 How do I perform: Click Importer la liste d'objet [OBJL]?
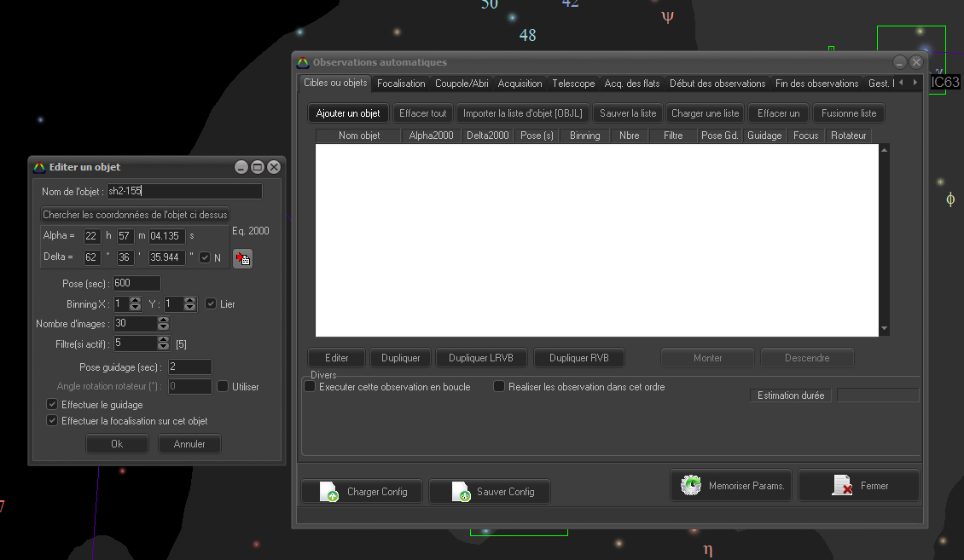point(523,113)
